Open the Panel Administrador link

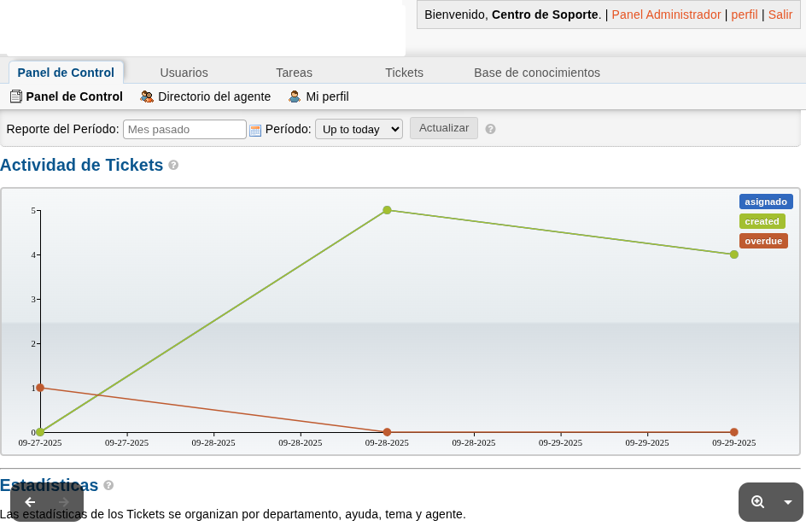pyautogui.click(x=666, y=15)
